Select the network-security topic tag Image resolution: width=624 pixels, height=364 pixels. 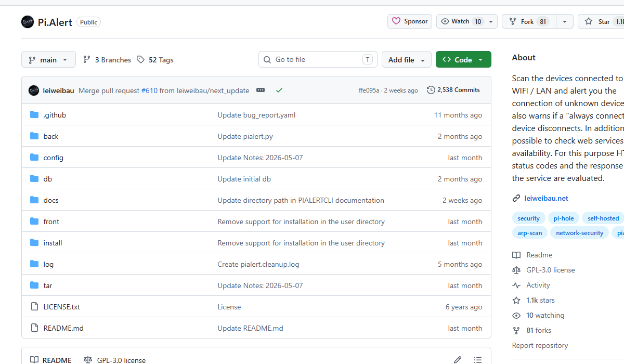click(580, 233)
